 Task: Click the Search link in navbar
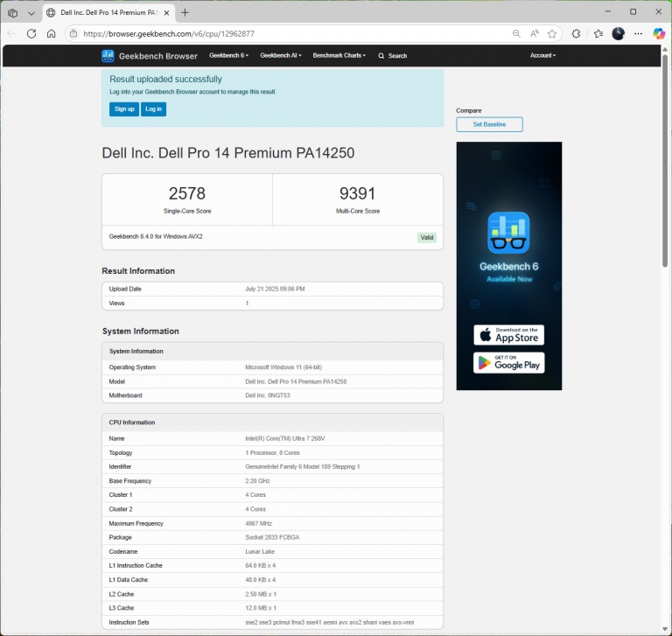point(393,56)
